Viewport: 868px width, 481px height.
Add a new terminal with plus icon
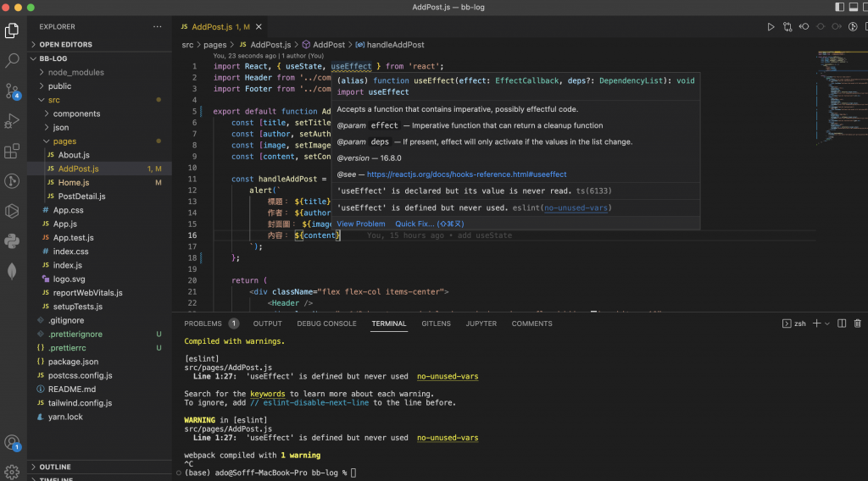816,323
